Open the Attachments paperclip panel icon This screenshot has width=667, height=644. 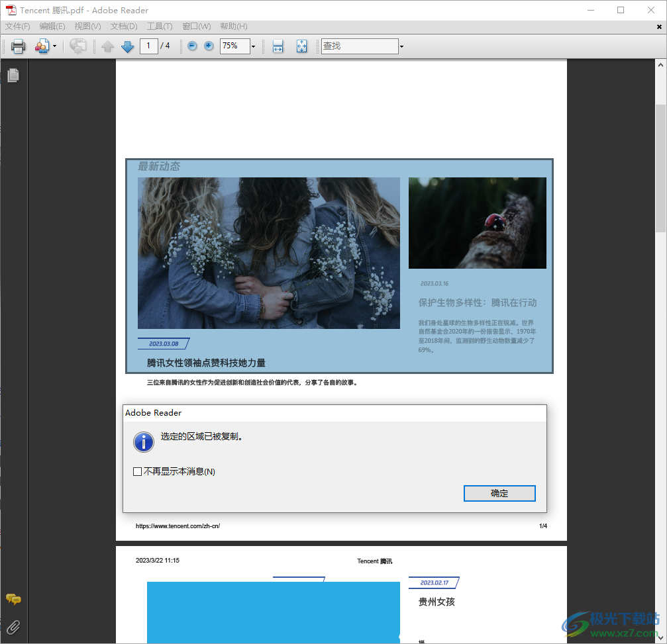(13, 627)
